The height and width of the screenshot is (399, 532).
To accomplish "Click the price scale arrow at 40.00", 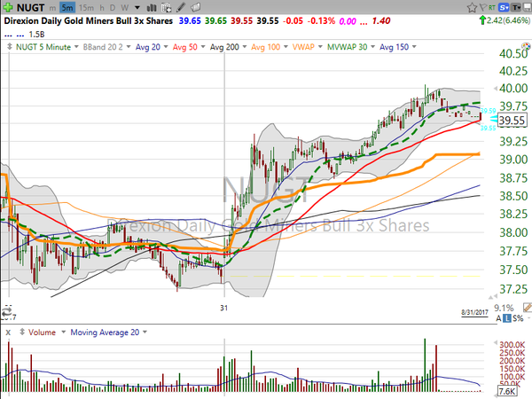I will 496,89.
